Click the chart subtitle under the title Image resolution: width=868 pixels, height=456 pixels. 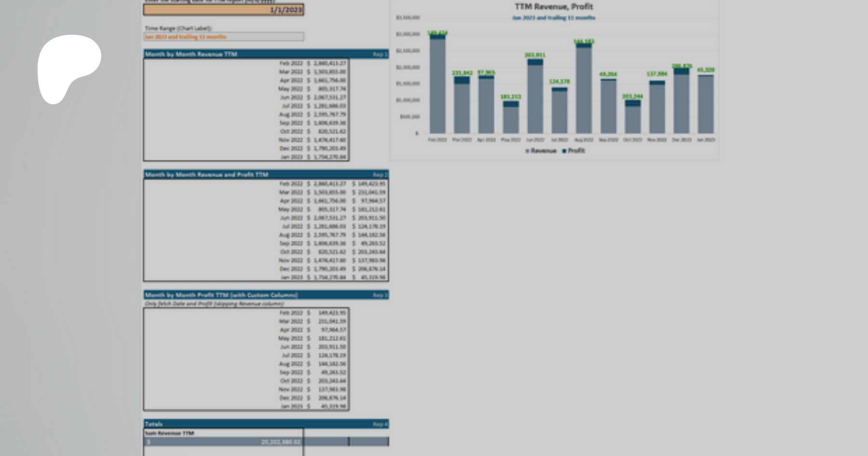tap(554, 18)
